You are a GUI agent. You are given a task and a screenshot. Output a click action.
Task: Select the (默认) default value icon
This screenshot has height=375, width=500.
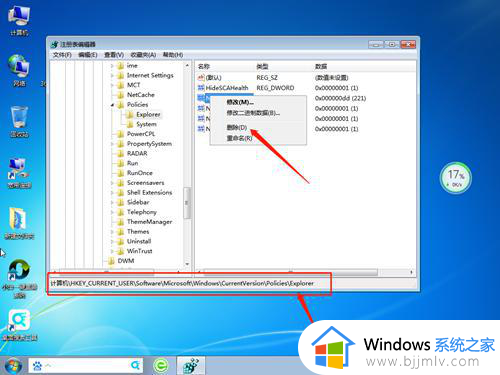click(201, 77)
